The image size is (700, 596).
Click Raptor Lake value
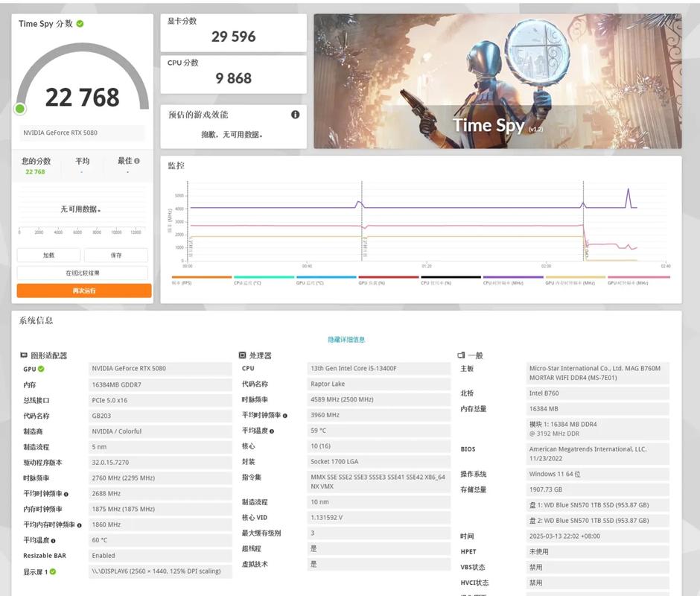click(379, 384)
